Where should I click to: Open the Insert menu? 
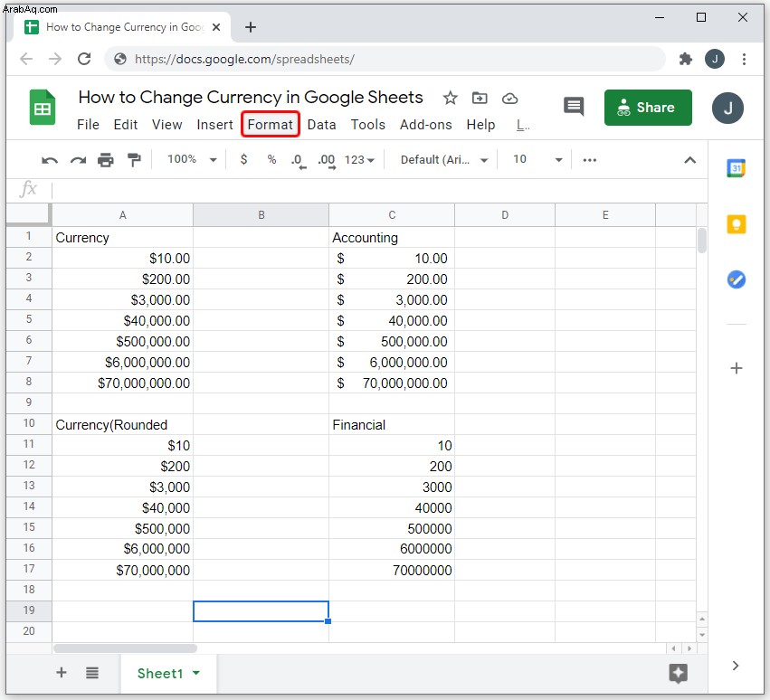pyautogui.click(x=214, y=125)
